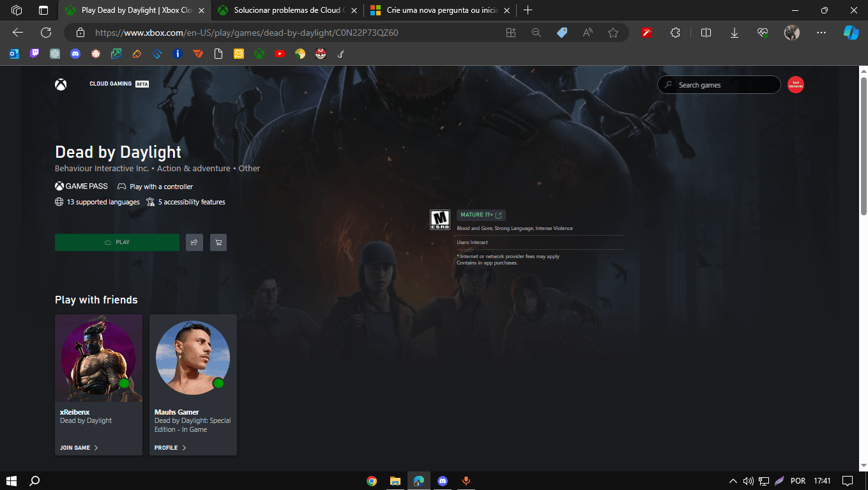
Task: Click the Mauhs Gamer friend photo
Action: click(193, 358)
